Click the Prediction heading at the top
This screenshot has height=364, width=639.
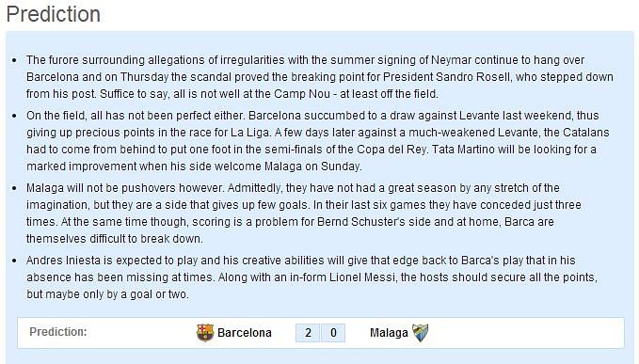(x=54, y=14)
